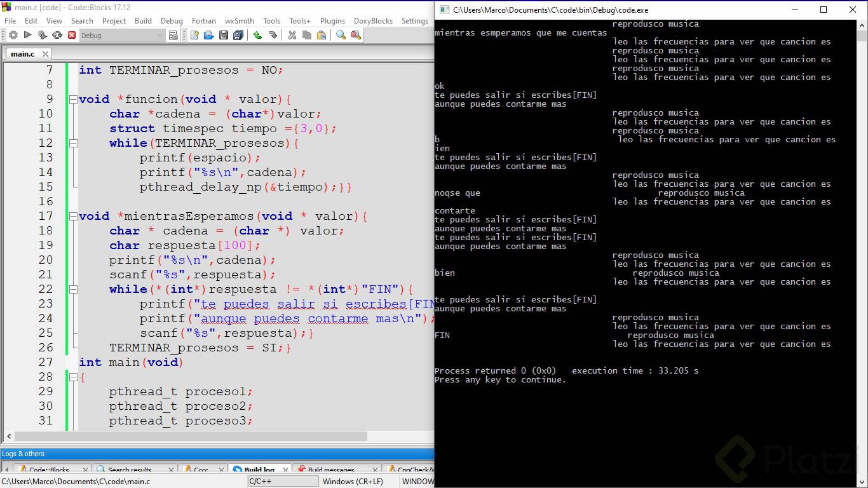The height and width of the screenshot is (488, 868).
Task: Click the Copy icon in toolbar
Action: 307,36
